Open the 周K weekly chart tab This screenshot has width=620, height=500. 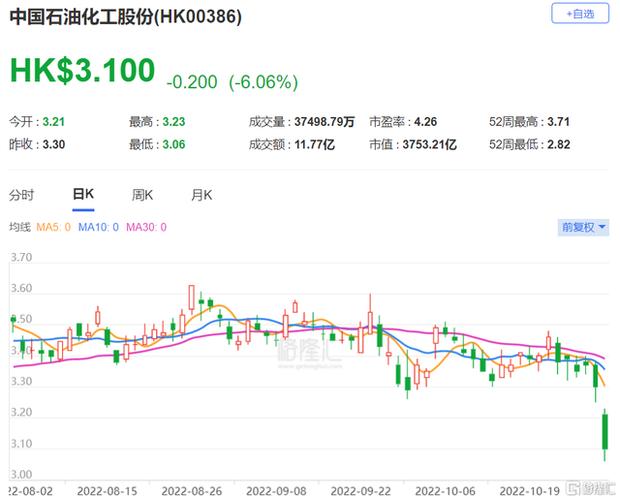pos(142,195)
